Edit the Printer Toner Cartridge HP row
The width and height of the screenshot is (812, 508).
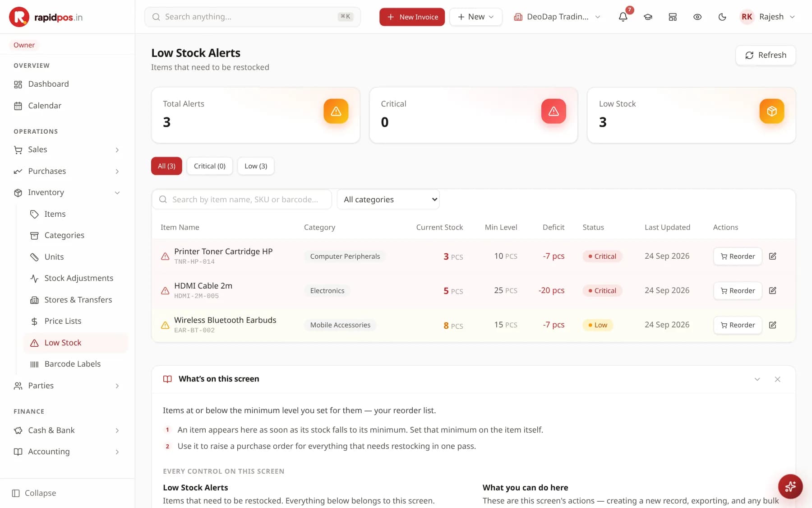[772, 256]
